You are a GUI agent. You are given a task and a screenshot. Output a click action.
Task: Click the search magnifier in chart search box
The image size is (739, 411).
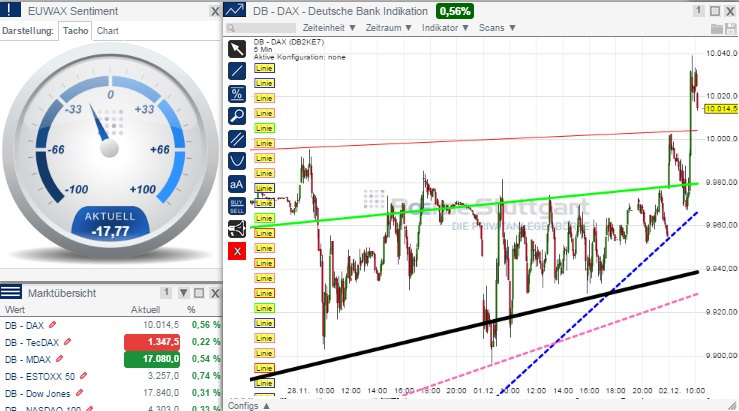click(x=231, y=28)
